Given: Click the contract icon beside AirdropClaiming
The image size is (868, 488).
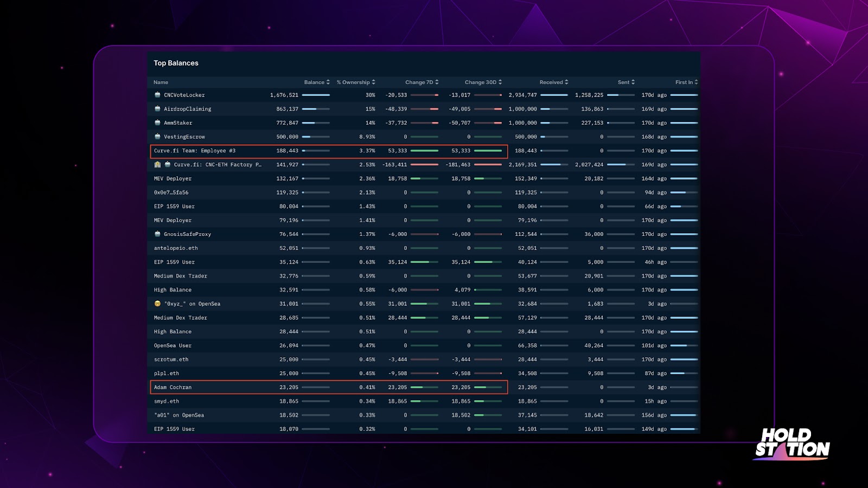Looking at the screenshot, I should pos(157,108).
